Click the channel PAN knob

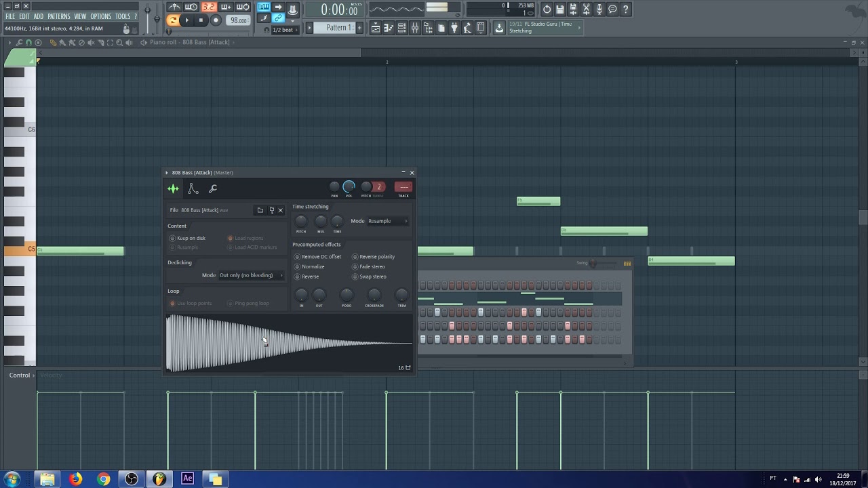334,187
